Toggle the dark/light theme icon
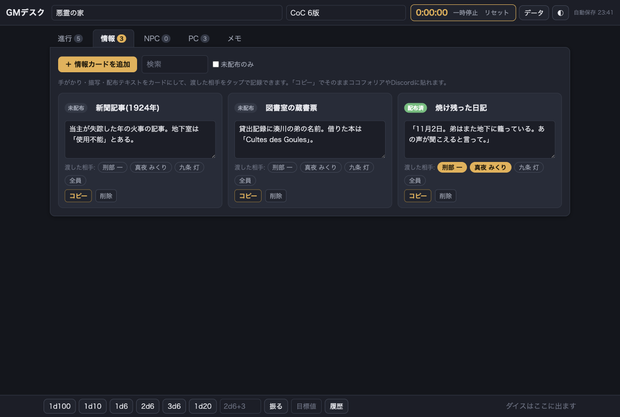620x417 pixels. pyautogui.click(x=560, y=13)
